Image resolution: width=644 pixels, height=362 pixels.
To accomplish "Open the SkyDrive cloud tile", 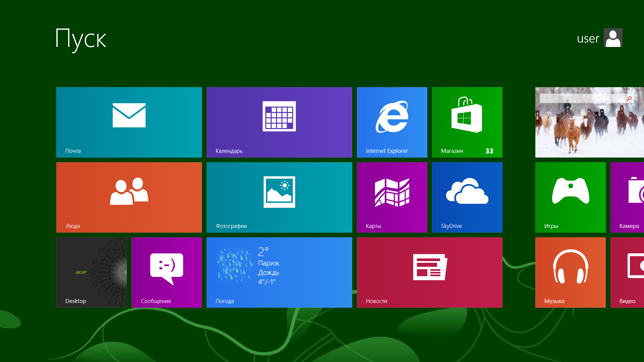I will 467,197.
